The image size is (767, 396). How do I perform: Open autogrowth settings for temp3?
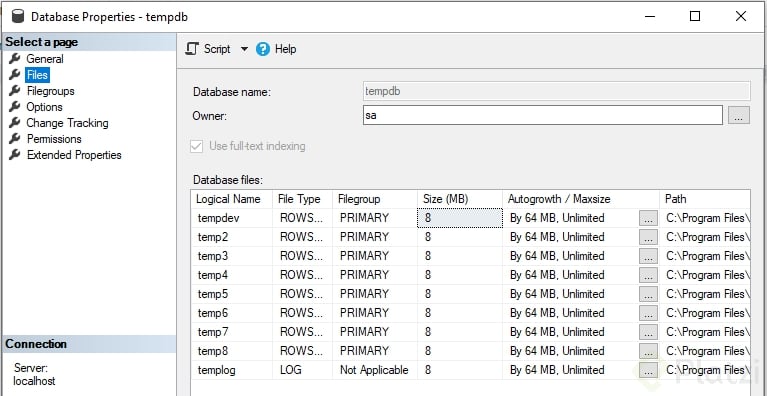(x=648, y=257)
